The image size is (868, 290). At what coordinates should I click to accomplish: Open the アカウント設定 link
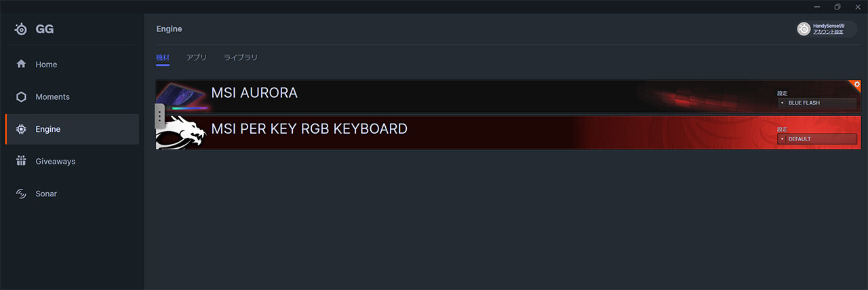pyautogui.click(x=828, y=32)
